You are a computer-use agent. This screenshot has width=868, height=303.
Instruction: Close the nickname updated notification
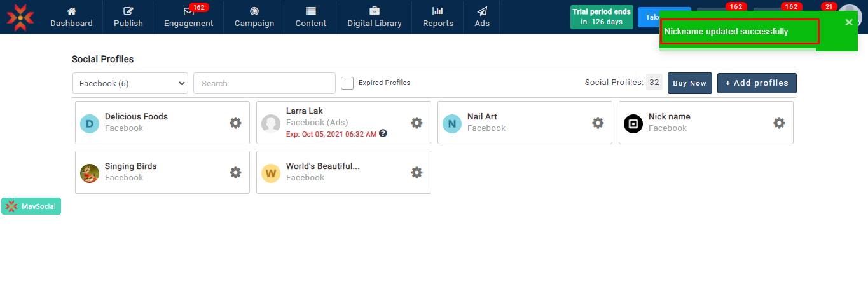point(849,22)
